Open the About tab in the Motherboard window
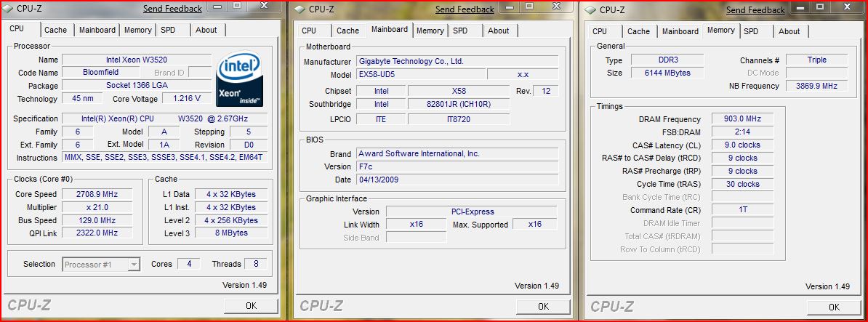Viewport: 868px width, 322px height. 498,31
